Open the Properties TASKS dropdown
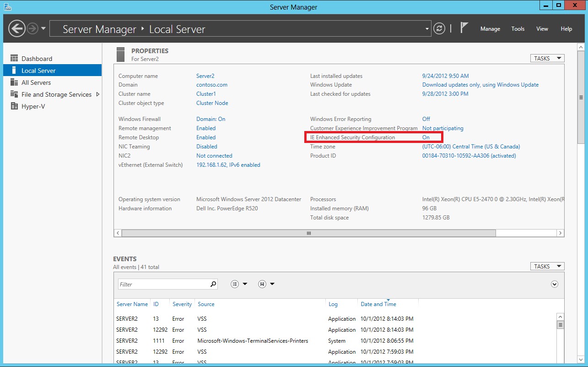Screen dimensions: 588x367 (547, 58)
